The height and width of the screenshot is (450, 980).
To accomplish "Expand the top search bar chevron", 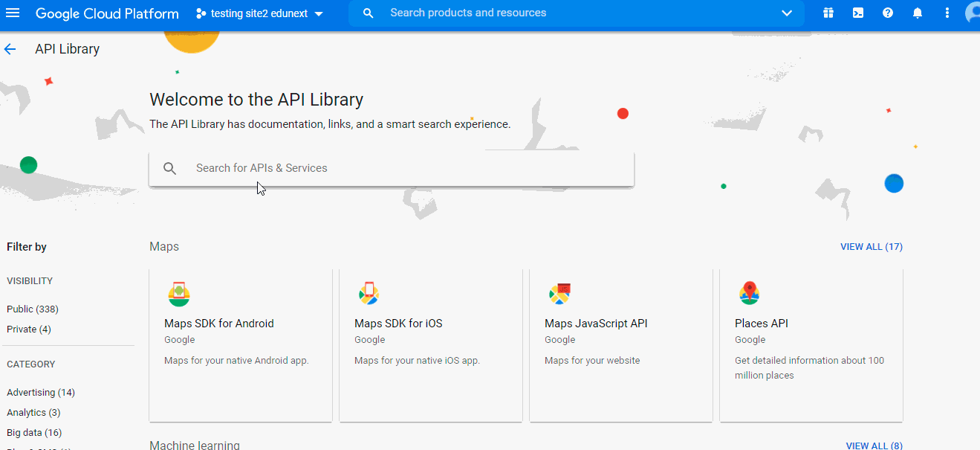I will [x=788, y=13].
